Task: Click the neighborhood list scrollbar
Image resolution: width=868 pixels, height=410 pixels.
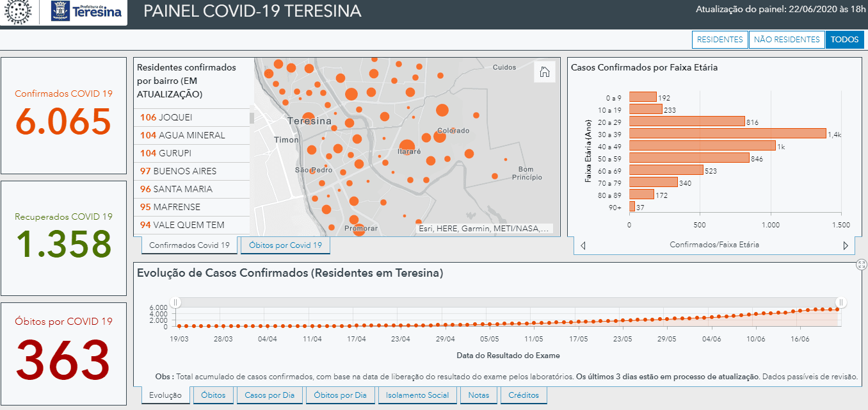Action: click(252, 118)
